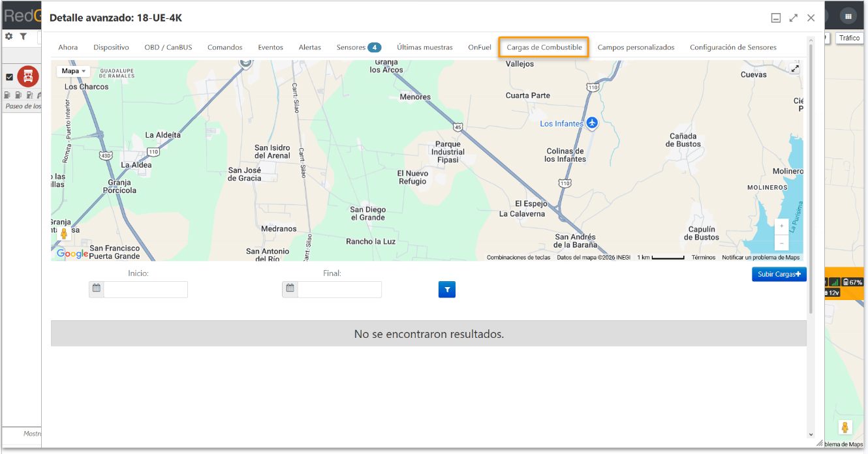Click the green signal strength indicator
The width and height of the screenshot is (868, 454).
[x=834, y=282]
